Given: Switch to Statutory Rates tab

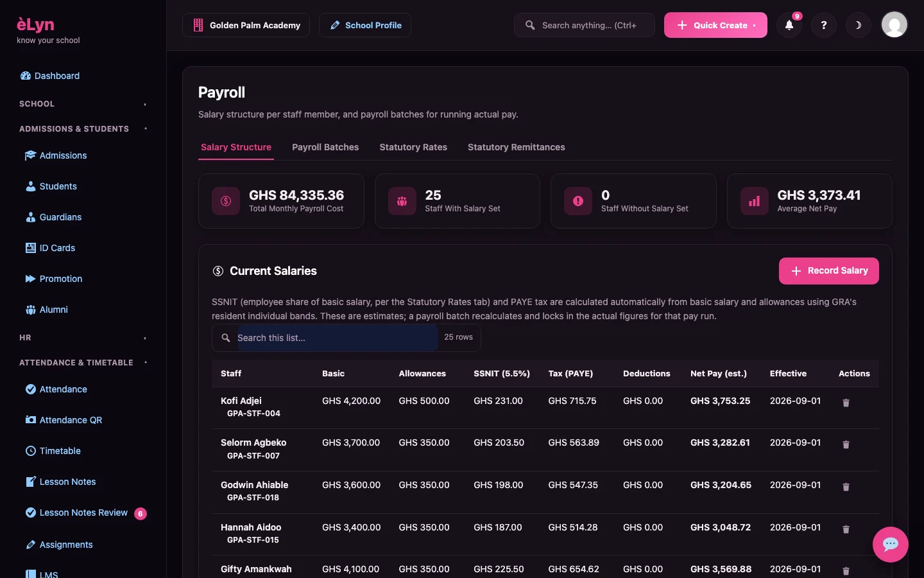Looking at the screenshot, I should (x=413, y=147).
